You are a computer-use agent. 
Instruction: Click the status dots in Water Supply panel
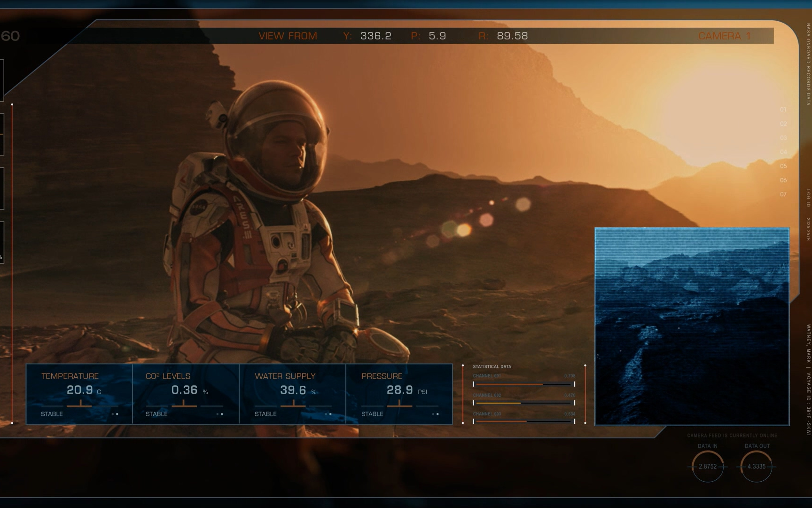tap(328, 414)
